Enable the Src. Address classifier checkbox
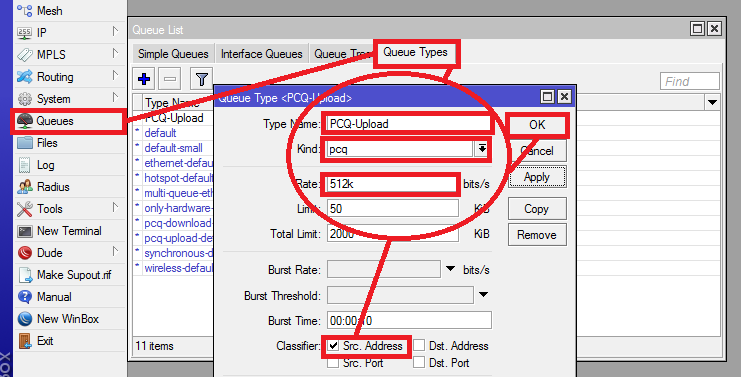The width and height of the screenshot is (741, 377). click(334, 345)
